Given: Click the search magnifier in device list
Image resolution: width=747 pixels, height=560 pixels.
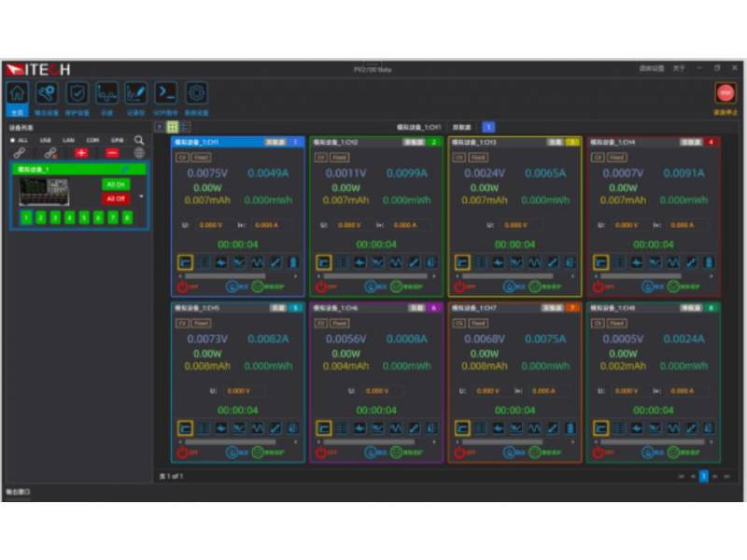Looking at the screenshot, I should [x=139, y=140].
